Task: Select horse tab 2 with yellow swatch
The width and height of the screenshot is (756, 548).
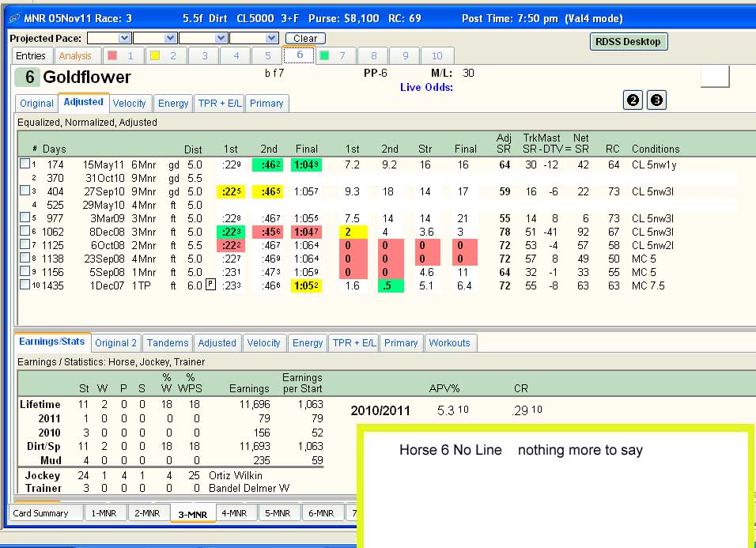Action: [x=166, y=56]
